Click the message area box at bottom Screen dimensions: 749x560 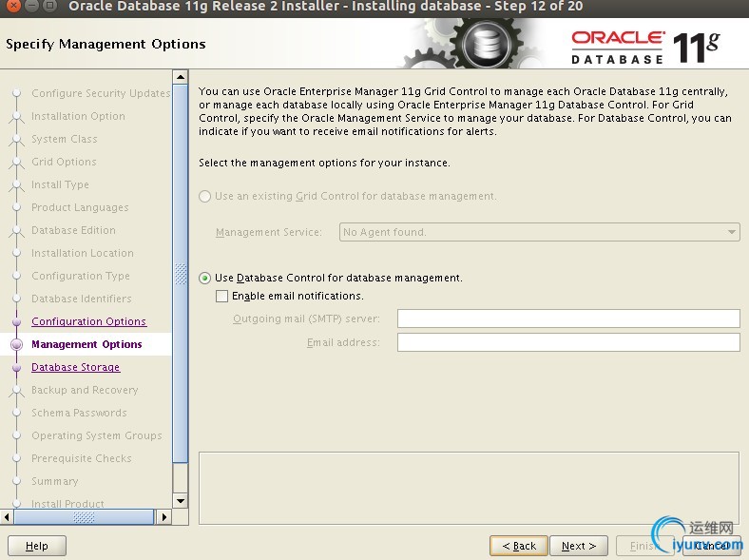click(470, 488)
